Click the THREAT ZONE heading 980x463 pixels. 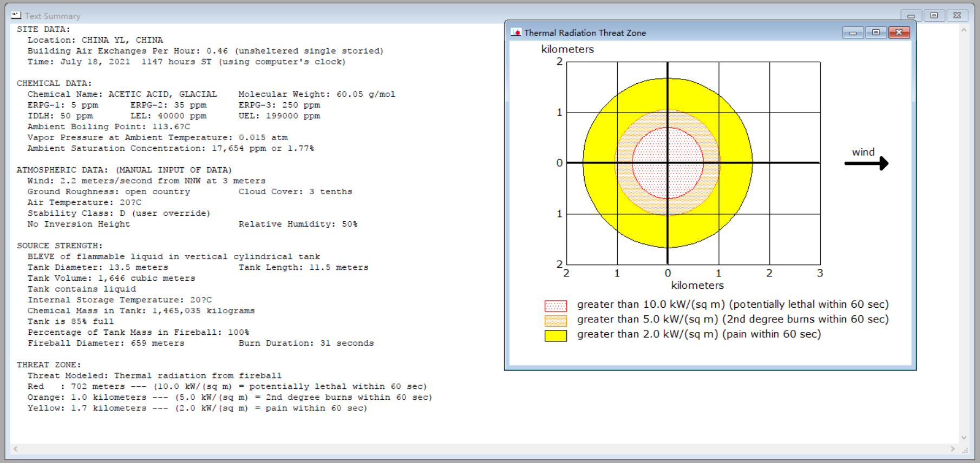click(49, 365)
